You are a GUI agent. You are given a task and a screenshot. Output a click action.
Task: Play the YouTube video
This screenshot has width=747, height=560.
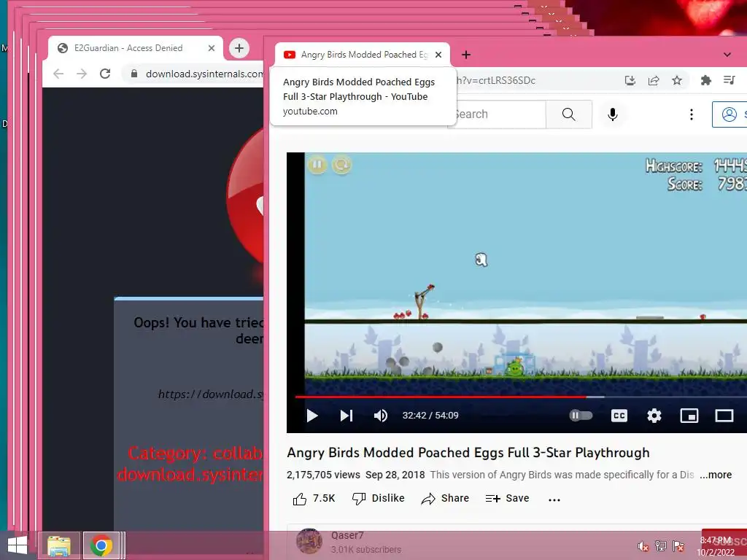[x=312, y=416]
